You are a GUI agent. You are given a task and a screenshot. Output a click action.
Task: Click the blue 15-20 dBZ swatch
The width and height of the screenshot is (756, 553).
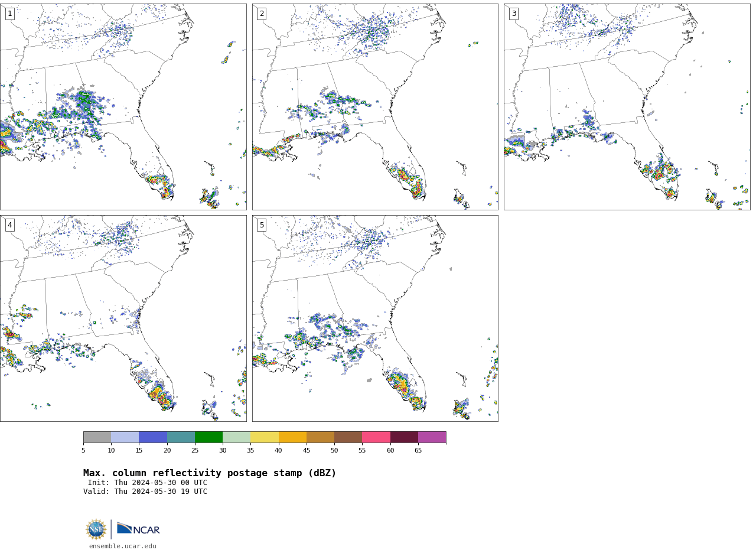click(153, 437)
